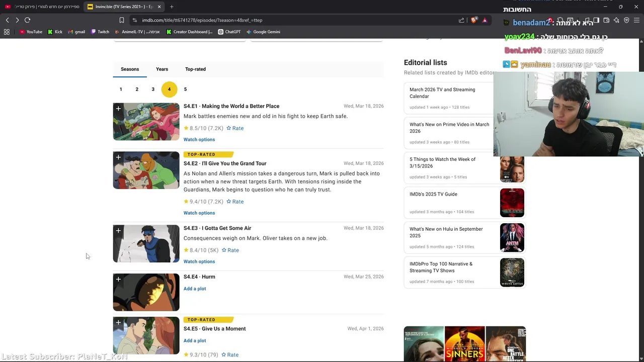Open episode title I'll Give You the Grand Tour
This screenshot has width=644, height=362.
(225, 163)
